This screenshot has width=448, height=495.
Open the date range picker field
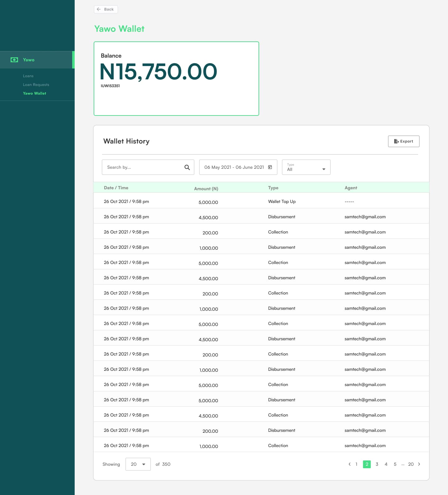[238, 167]
